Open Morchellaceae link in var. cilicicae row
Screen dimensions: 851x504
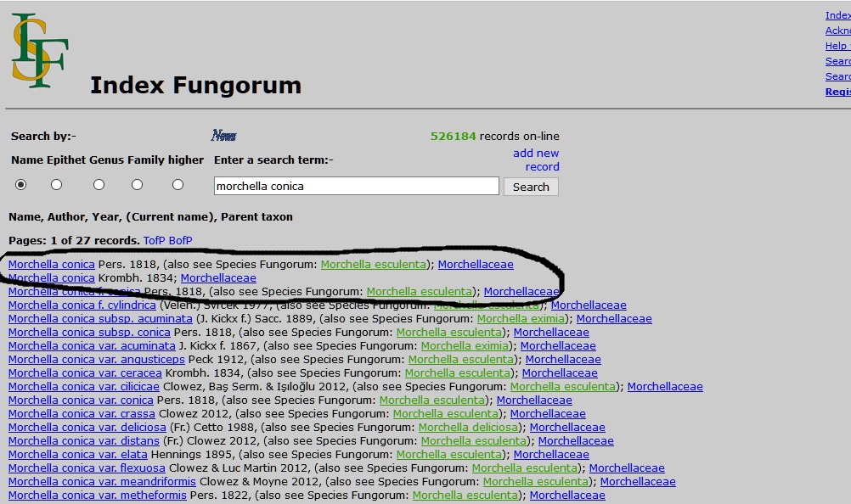(665, 386)
